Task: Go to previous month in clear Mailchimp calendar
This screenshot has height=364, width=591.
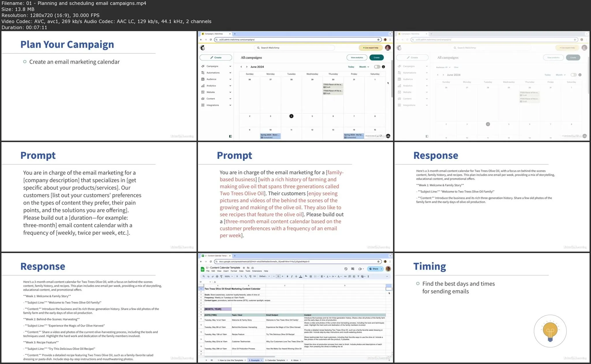Action: click(x=241, y=67)
